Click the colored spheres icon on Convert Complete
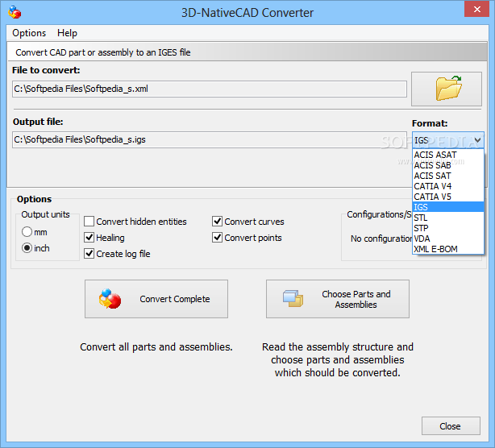Viewport: 495px width, 448px height. point(110,299)
